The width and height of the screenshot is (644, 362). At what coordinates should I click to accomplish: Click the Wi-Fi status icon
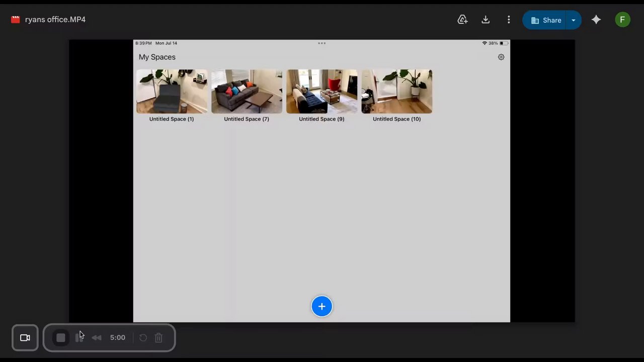point(485,43)
